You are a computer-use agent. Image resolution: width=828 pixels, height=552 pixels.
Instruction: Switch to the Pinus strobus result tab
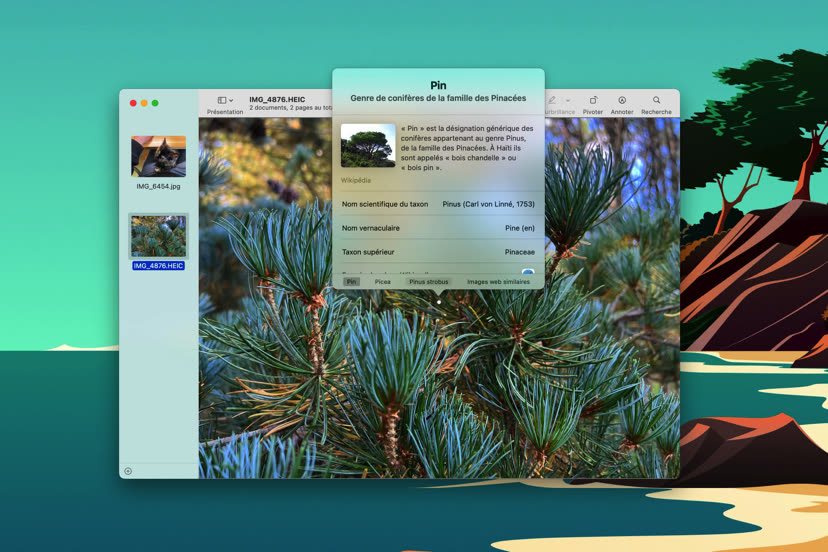click(x=429, y=282)
